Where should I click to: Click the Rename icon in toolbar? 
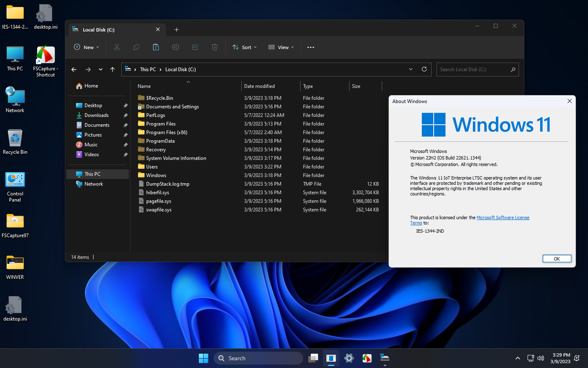tap(175, 47)
